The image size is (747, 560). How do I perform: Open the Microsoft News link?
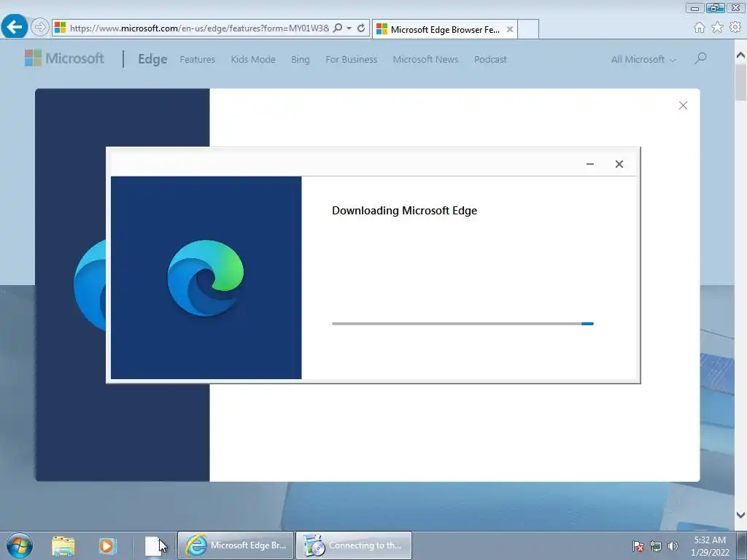pos(425,60)
